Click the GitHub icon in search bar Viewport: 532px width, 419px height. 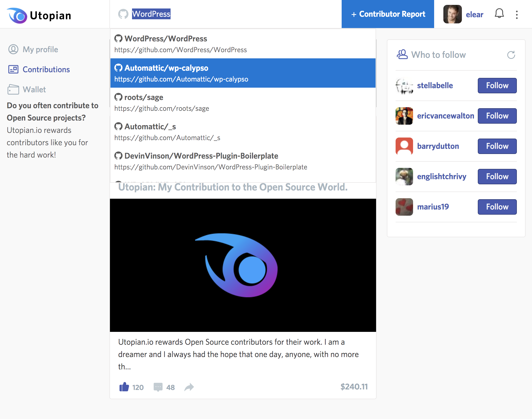click(x=123, y=14)
